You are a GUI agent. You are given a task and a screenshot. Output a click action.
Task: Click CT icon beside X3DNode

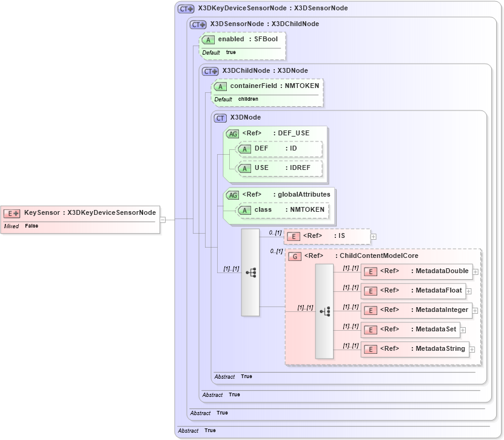click(x=220, y=118)
